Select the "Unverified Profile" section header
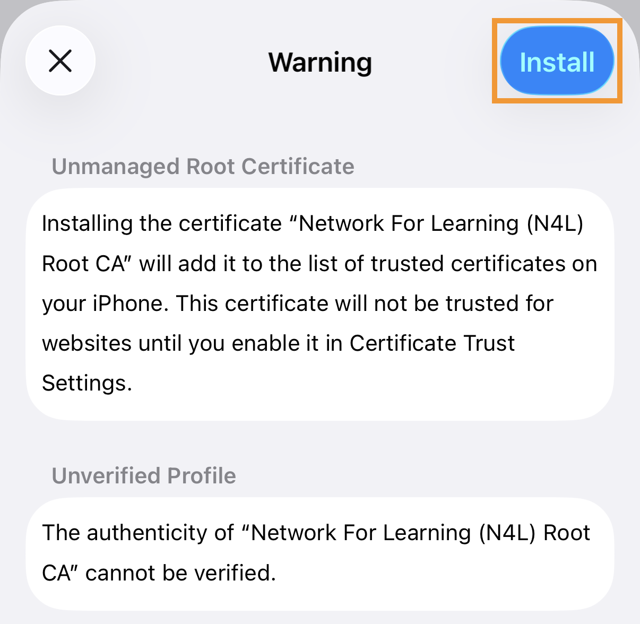 tap(144, 476)
